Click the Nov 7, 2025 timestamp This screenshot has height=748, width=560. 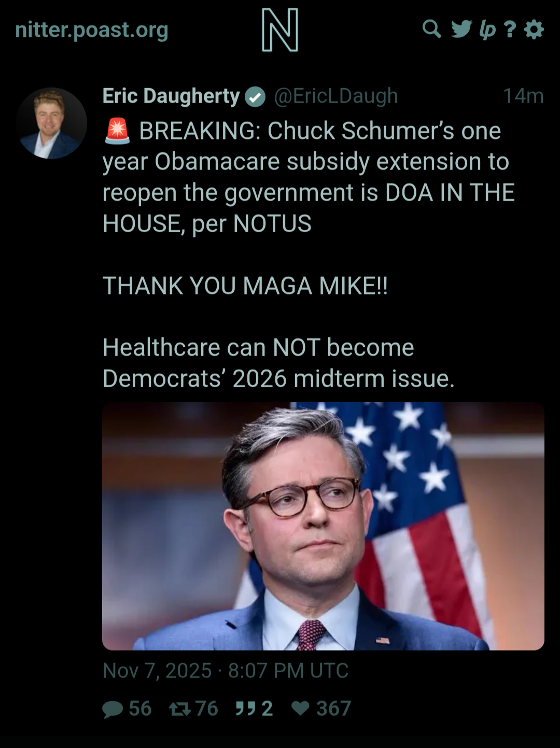(226, 671)
